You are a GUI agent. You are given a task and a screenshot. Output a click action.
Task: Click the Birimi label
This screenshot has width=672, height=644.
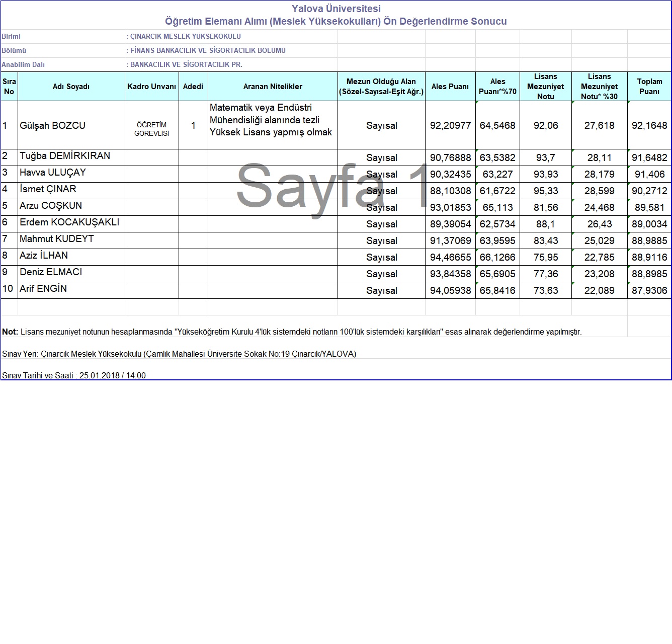click(11, 36)
